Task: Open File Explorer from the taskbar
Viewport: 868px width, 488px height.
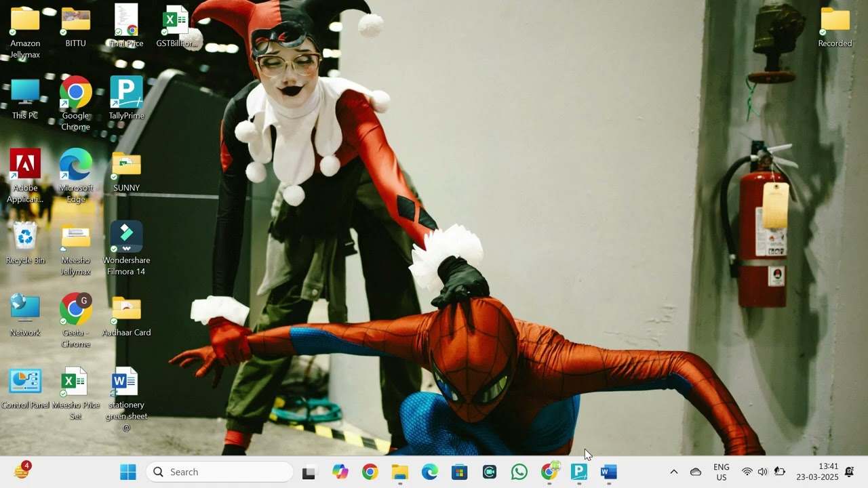Action: coord(400,472)
